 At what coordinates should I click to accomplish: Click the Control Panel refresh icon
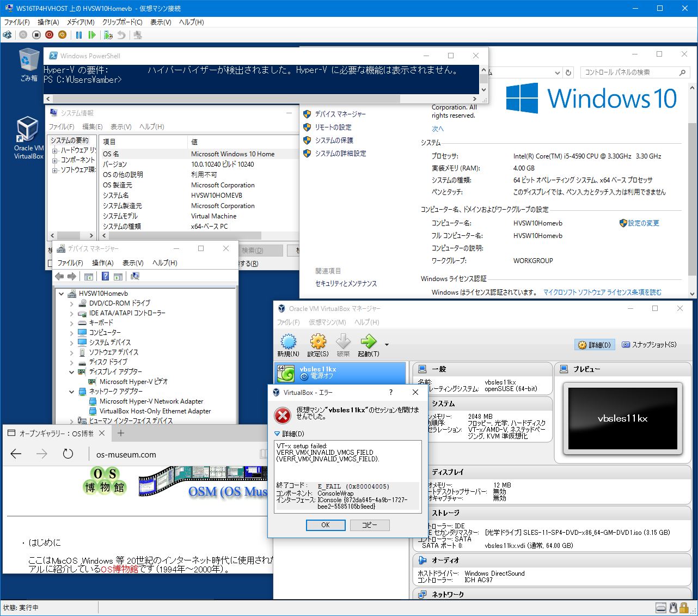click(568, 72)
